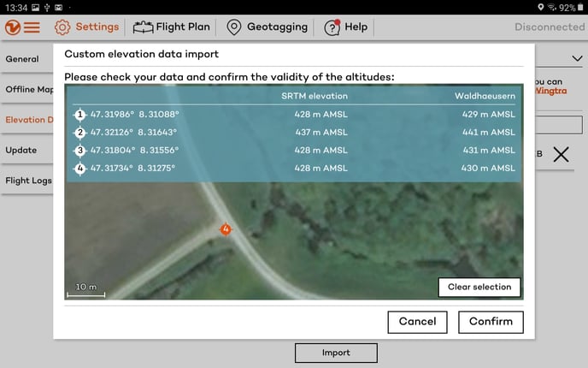588x368 pixels.
Task: Select point marker 2 in table
Action: (79, 133)
